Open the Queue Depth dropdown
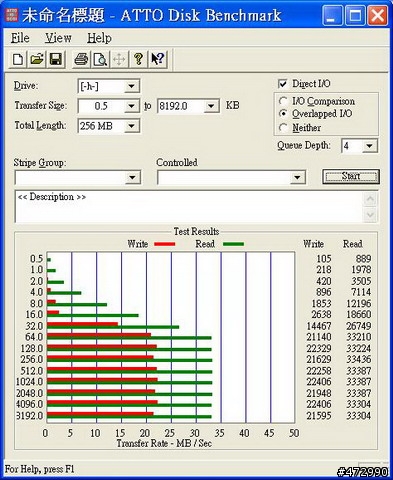This screenshot has height=480, width=393. (369, 146)
